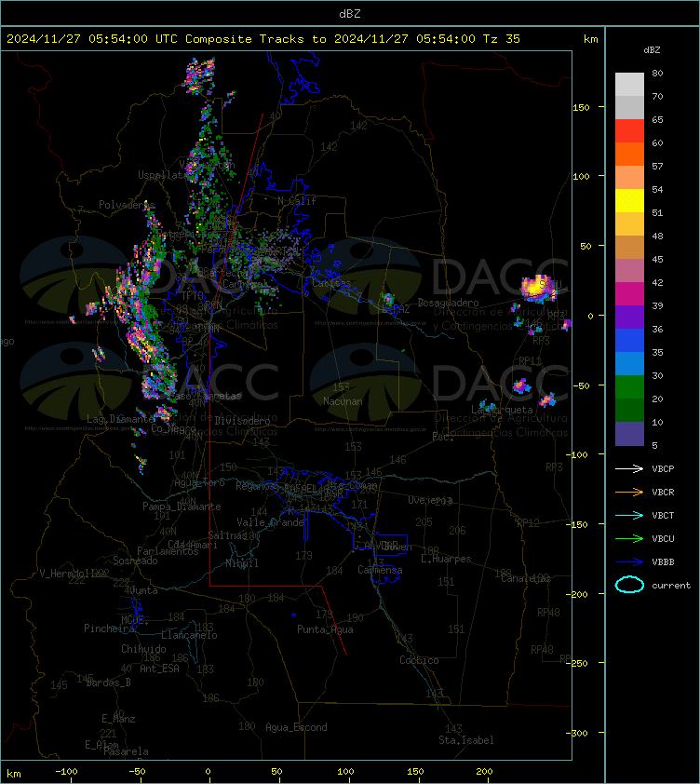Click the 'Lag_Diamante' map label
Screen dimensions: 700x784
[120, 419]
